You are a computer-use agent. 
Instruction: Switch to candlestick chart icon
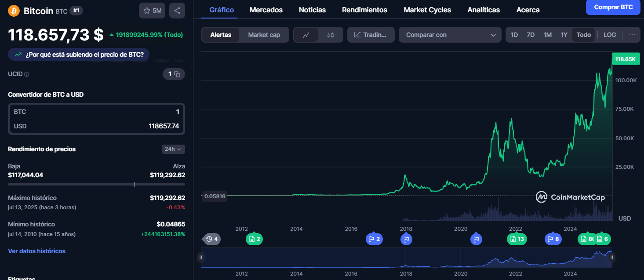click(x=331, y=35)
